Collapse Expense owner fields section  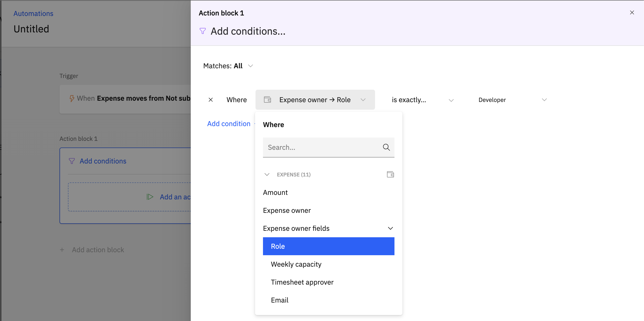390,228
